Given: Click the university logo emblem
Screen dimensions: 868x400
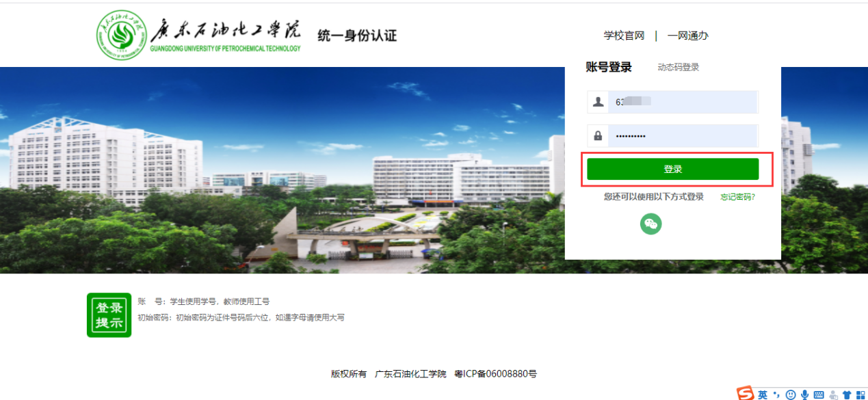Looking at the screenshot, I should [x=122, y=35].
